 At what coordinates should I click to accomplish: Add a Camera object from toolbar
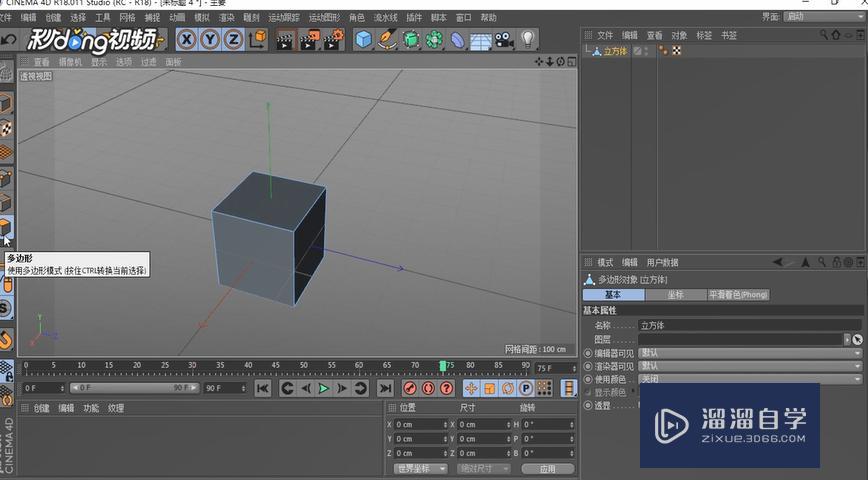pyautogui.click(x=504, y=40)
